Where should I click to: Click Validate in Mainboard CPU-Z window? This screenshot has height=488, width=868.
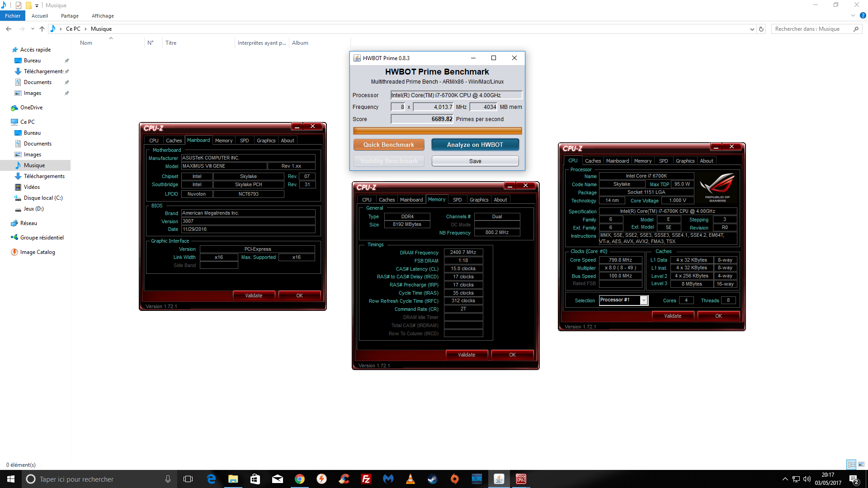click(x=254, y=296)
